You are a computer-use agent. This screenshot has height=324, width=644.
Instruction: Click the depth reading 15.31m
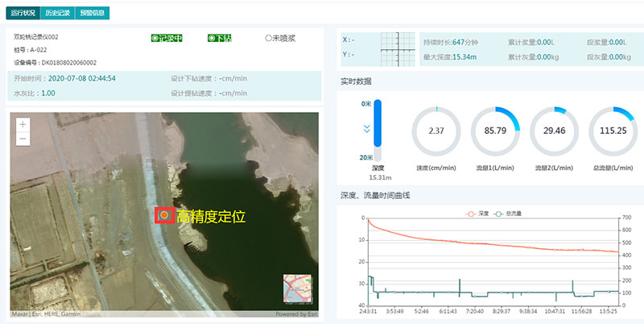point(380,177)
